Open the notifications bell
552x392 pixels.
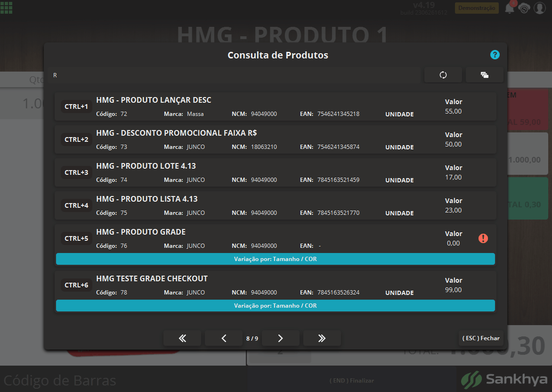(x=510, y=8)
